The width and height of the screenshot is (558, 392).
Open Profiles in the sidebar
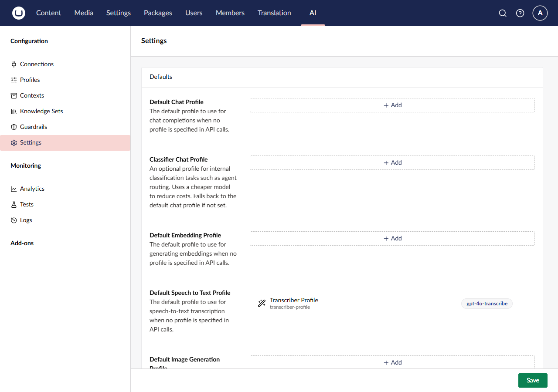65,80
